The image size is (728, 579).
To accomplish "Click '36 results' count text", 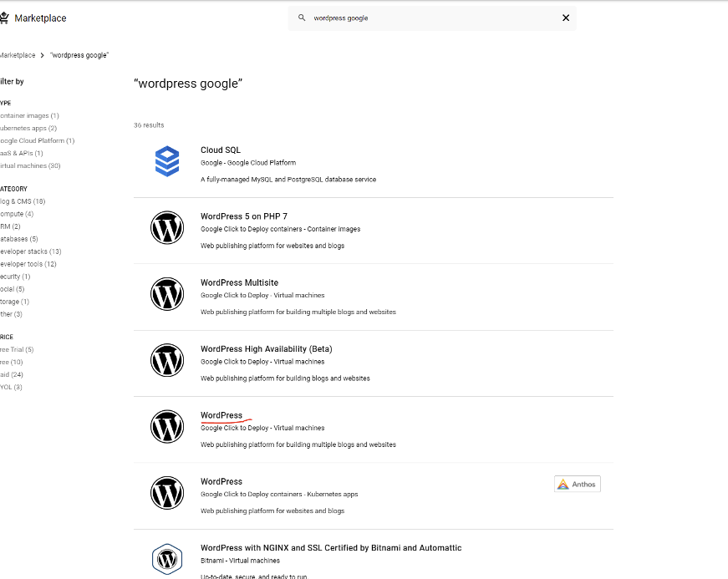I will tap(149, 125).
